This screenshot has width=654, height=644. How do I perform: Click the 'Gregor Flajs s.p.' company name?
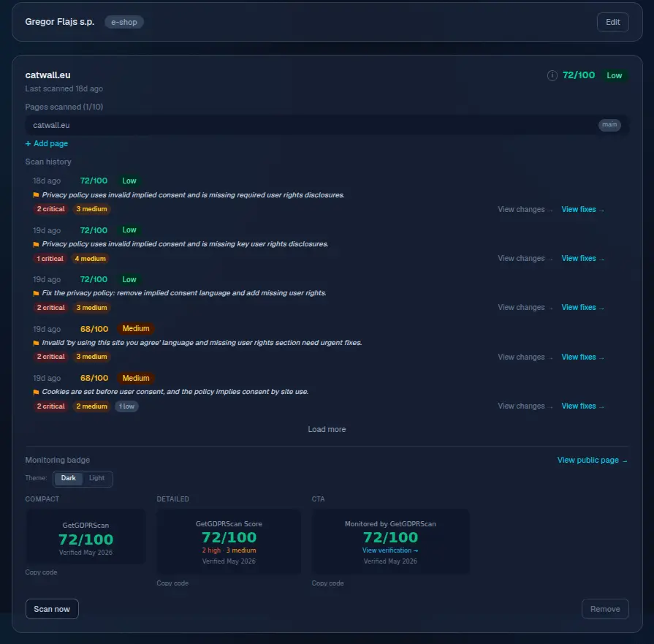[60, 22]
